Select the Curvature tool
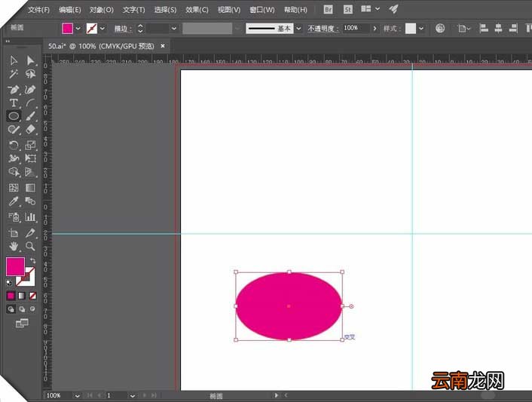532x402 pixels. tap(30, 90)
